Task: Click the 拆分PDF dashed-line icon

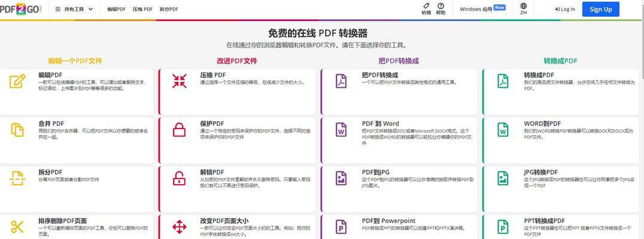Action: 17,178
